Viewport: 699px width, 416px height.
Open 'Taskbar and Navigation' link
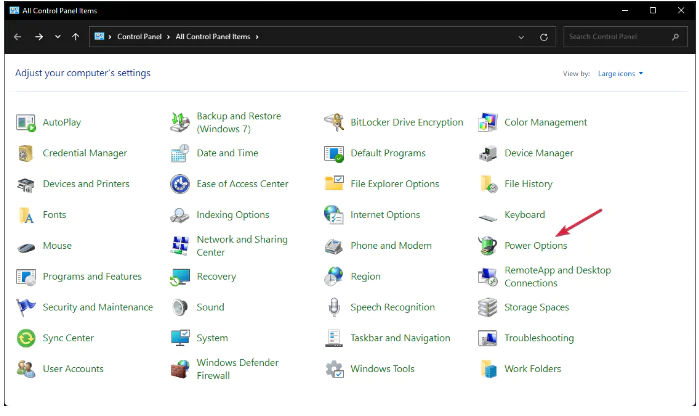tap(400, 338)
